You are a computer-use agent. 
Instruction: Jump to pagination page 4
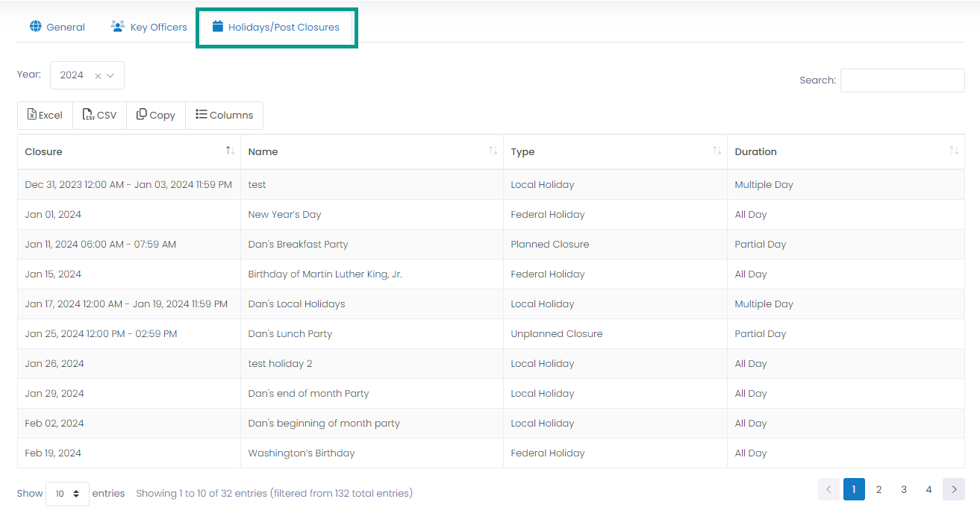click(928, 489)
